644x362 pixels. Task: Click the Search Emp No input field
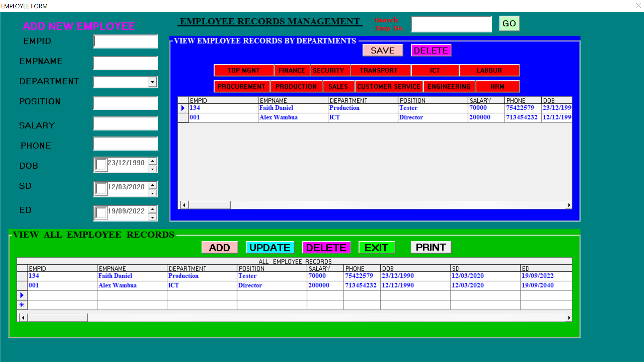tap(451, 24)
